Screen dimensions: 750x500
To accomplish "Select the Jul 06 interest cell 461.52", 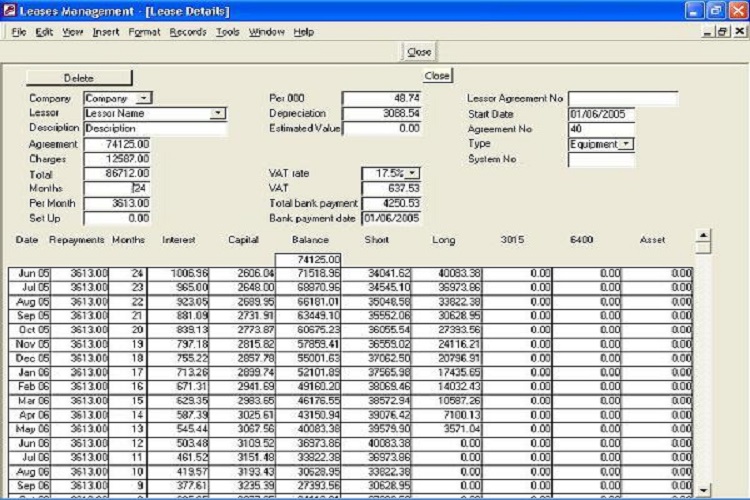I will pos(178,457).
